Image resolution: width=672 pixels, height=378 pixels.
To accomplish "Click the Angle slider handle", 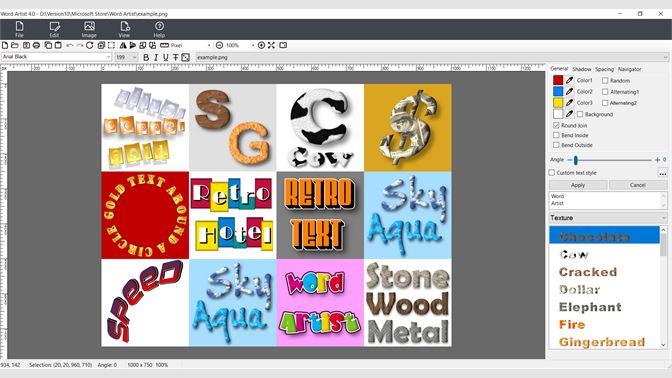I will pyautogui.click(x=576, y=160).
